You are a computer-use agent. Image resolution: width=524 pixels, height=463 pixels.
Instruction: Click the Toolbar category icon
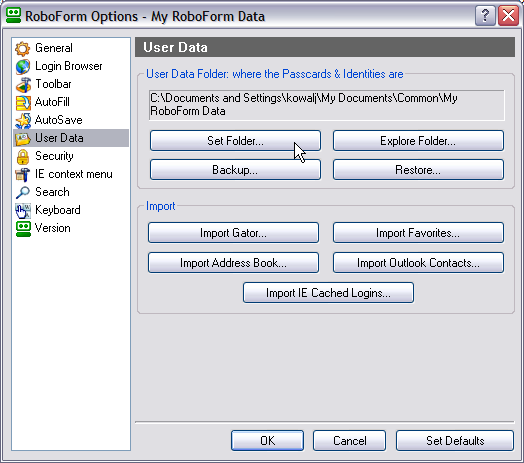pyautogui.click(x=23, y=85)
